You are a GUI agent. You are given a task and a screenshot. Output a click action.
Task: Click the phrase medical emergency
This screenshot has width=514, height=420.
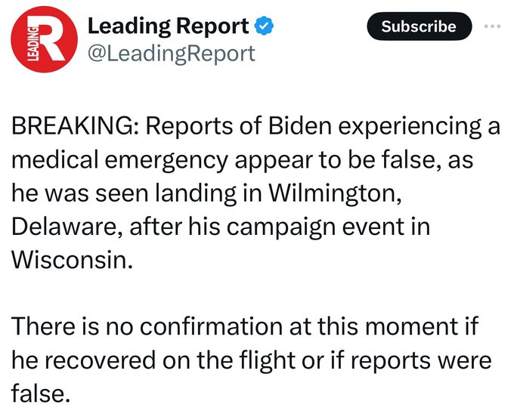pyautogui.click(x=120, y=161)
